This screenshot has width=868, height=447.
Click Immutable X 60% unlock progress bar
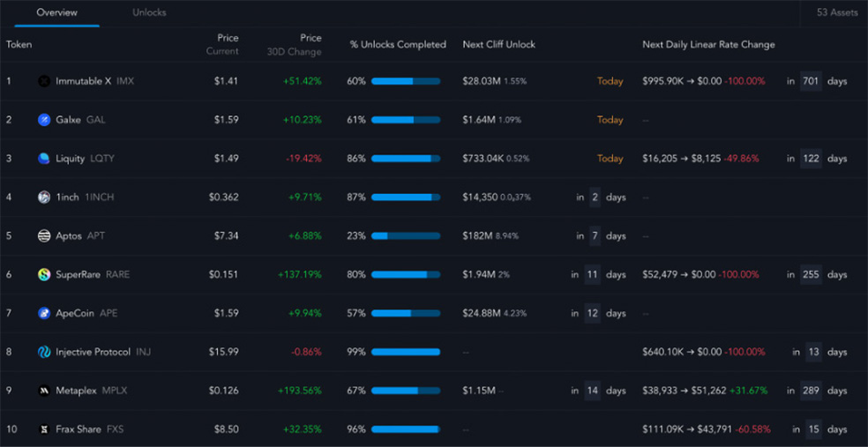pyautogui.click(x=406, y=81)
